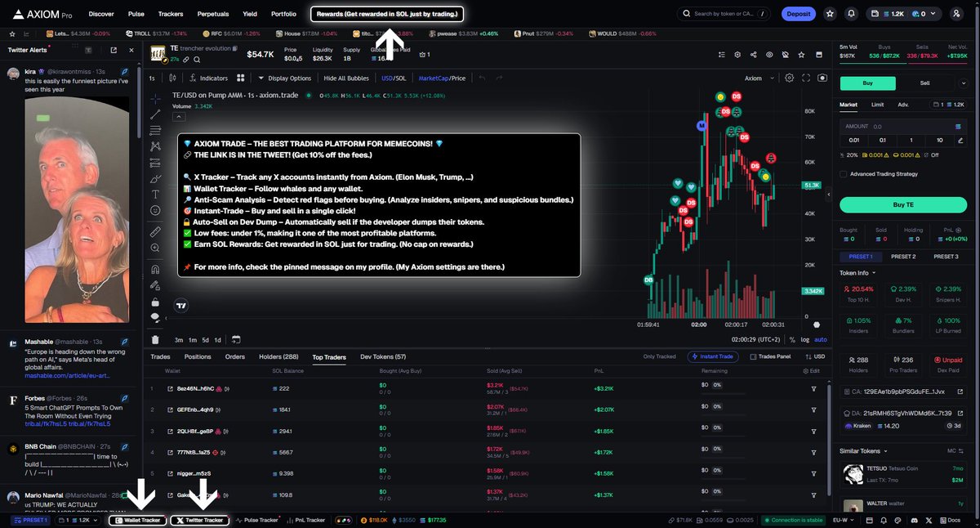Select the brush drawing tool

click(155, 178)
